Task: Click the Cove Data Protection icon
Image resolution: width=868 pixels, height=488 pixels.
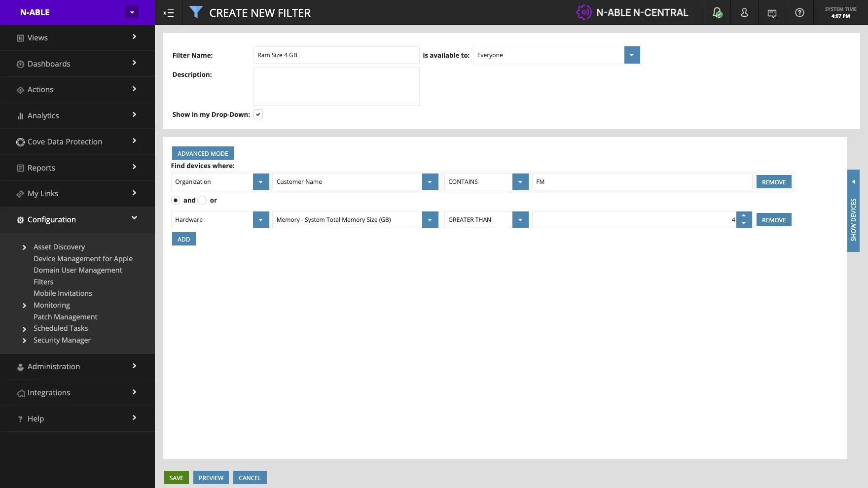Action: click(x=20, y=142)
